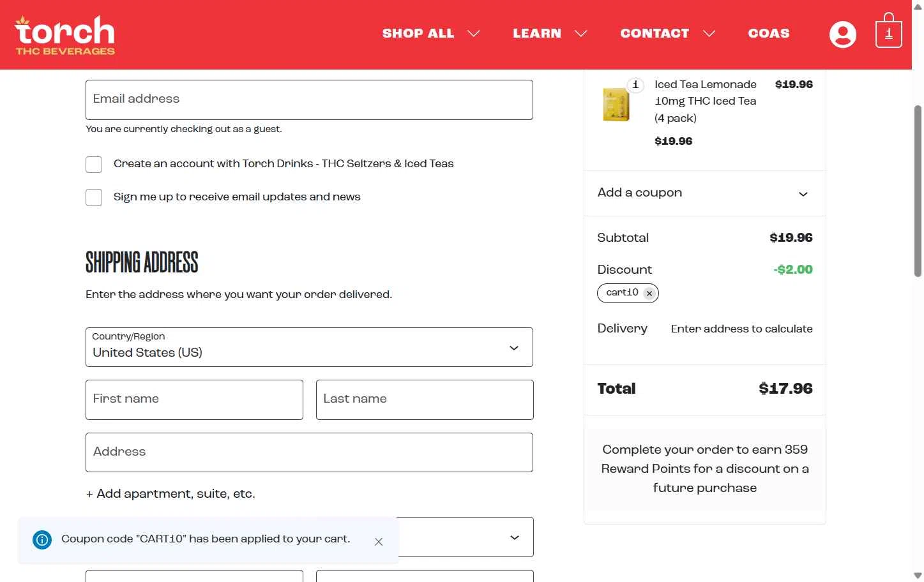Viewport: 924px width, 582px height.
Task: Expand the Shop All menu chevron
Action: tap(474, 34)
